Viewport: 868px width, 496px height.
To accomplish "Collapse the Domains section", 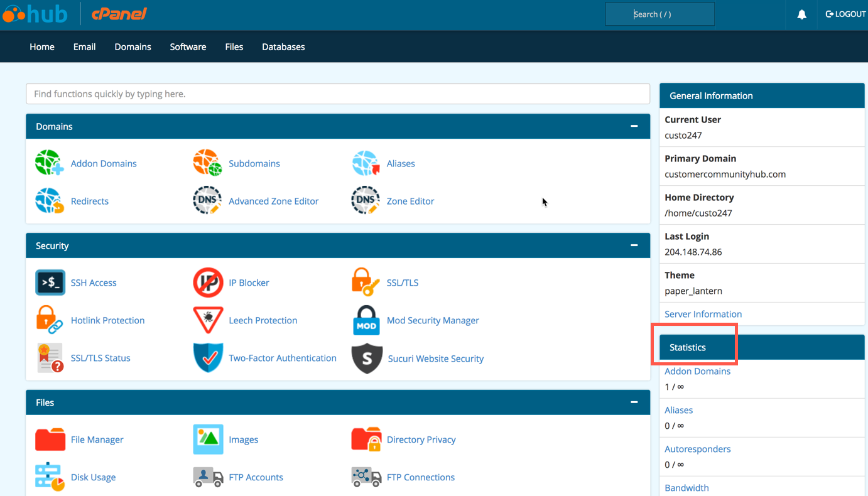I will 634,126.
